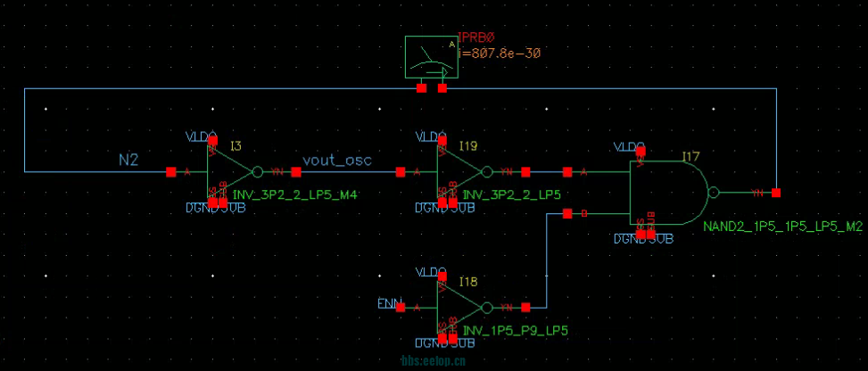Click the NAND gate YN output pin
This screenshot has width=868, height=371.
(777, 193)
